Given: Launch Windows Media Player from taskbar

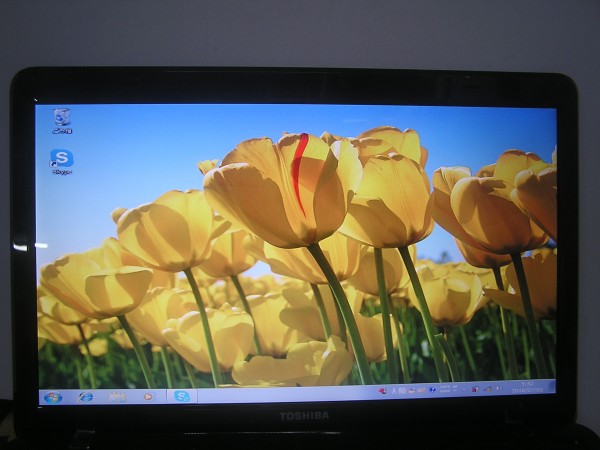Looking at the screenshot, I should [148, 396].
